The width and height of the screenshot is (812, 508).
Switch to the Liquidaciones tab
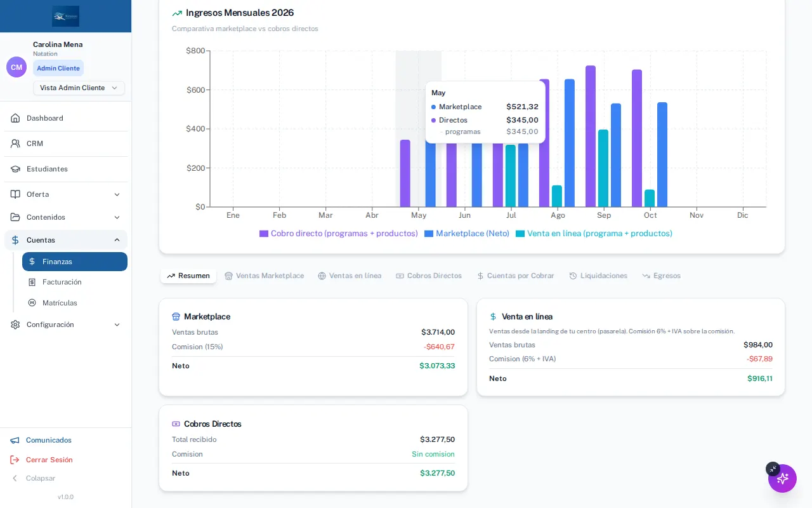point(598,276)
